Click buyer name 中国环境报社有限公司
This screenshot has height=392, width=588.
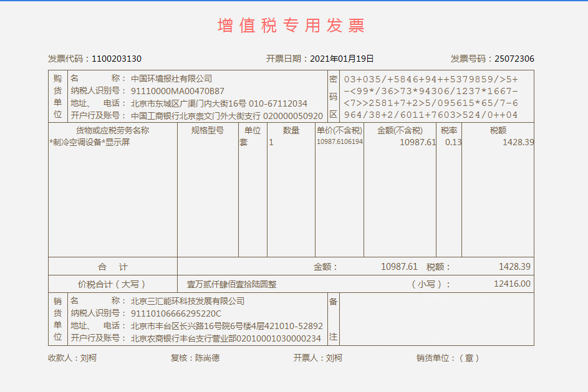click(x=171, y=79)
